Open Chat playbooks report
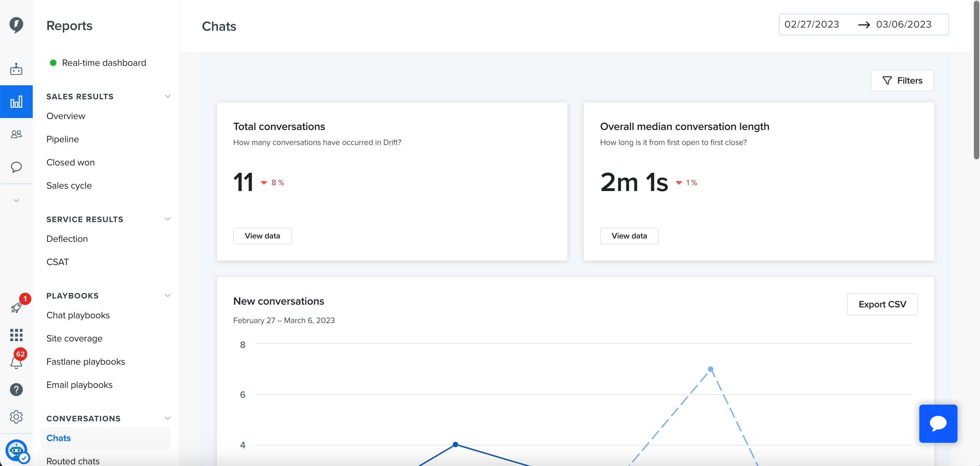This screenshot has height=466, width=980. 78,315
